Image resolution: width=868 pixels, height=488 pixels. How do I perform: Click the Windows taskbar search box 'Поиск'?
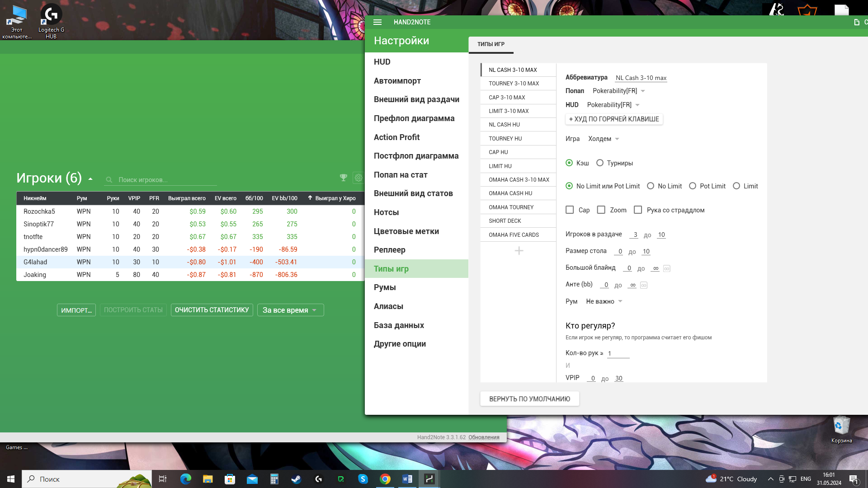(87, 479)
